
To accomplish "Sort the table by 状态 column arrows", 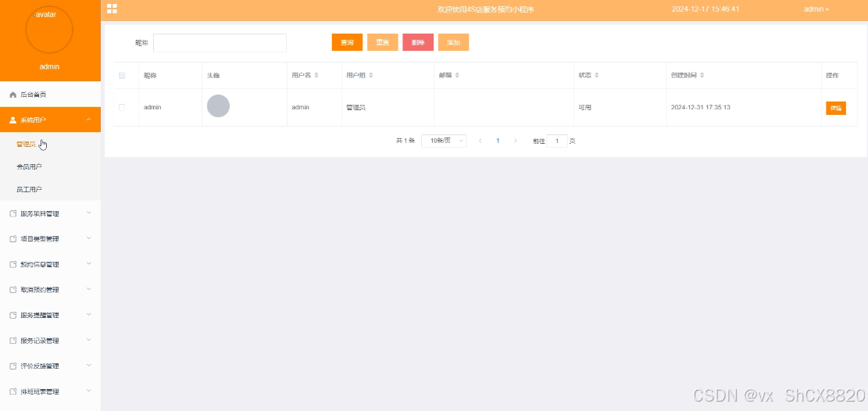I will pos(597,75).
